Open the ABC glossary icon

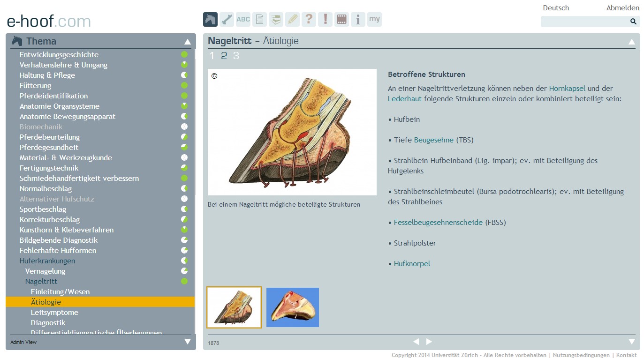pos(243,20)
